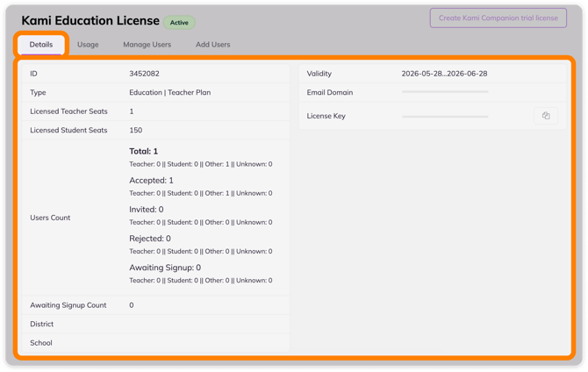Click the redacted Email Domain value
Image resolution: width=588 pixels, height=372 pixels.
445,91
